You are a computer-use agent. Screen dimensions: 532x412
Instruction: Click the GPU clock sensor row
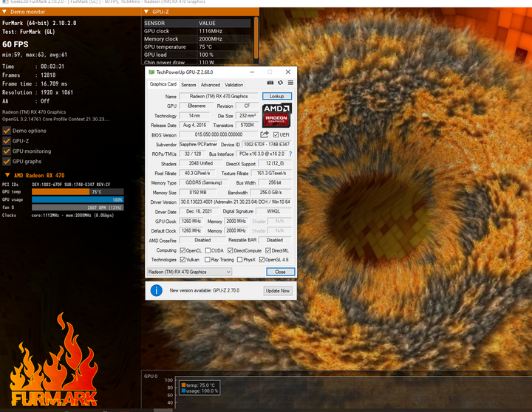197,31
